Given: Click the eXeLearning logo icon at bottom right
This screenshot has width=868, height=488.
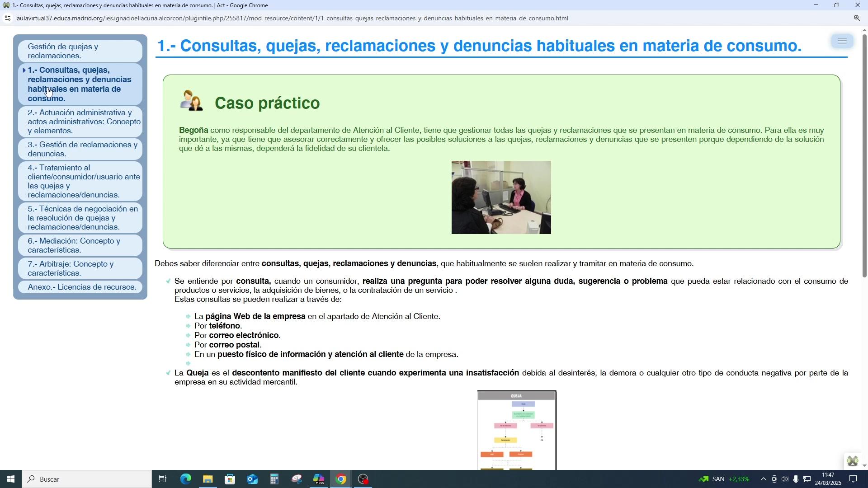Looking at the screenshot, I should point(852,461).
